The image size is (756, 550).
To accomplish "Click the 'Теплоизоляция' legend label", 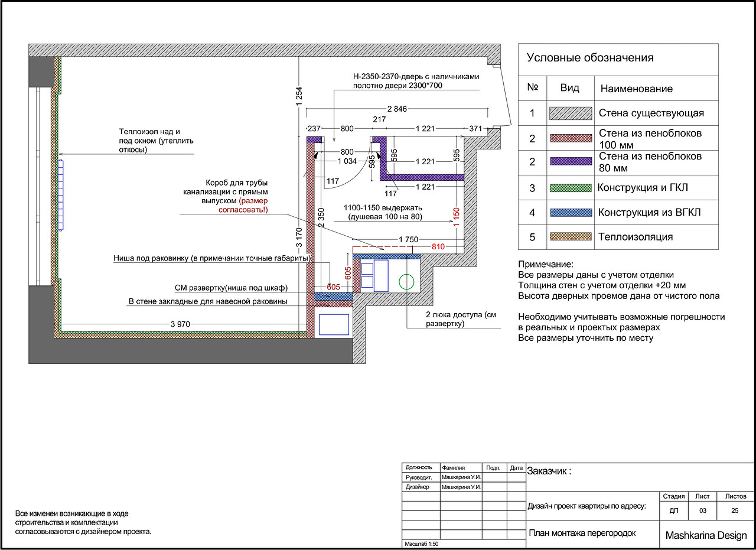I will tap(636, 237).
